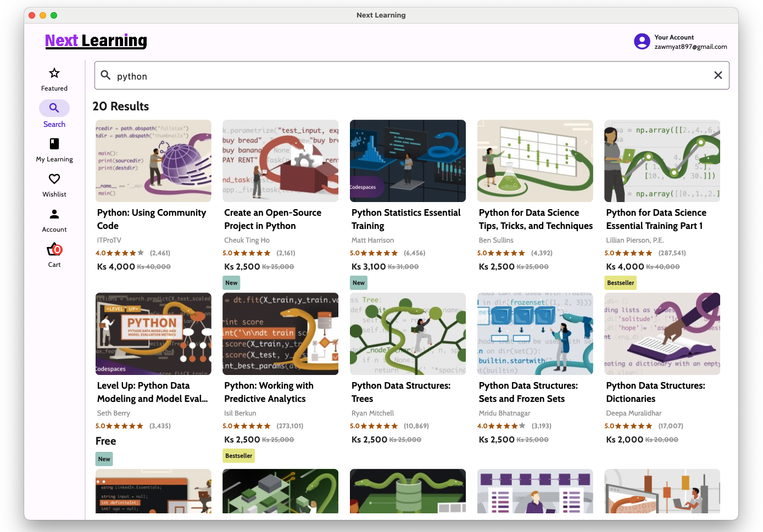Click Python Data Structures: Trees thumbnail

click(x=408, y=334)
